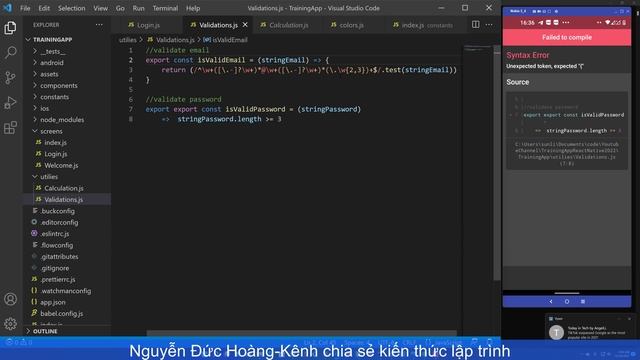
Task: Open the Terminal menu
Action: pyautogui.click(x=165, y=8)
